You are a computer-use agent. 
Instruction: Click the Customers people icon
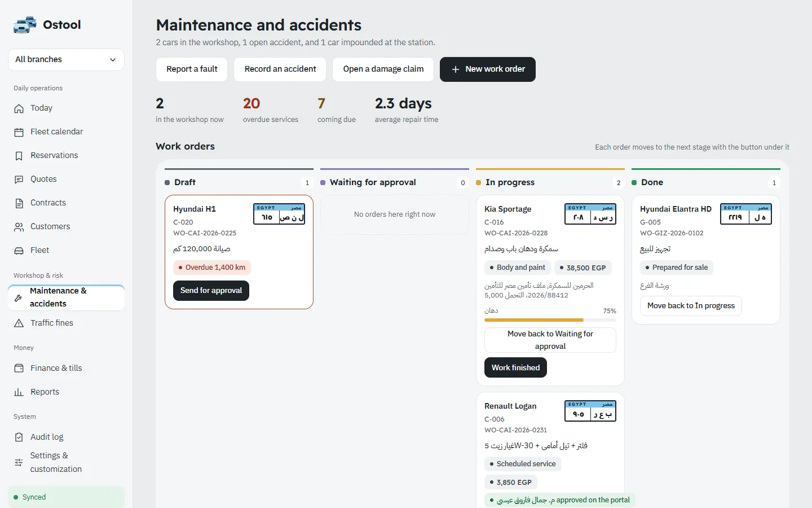[19, 227]
